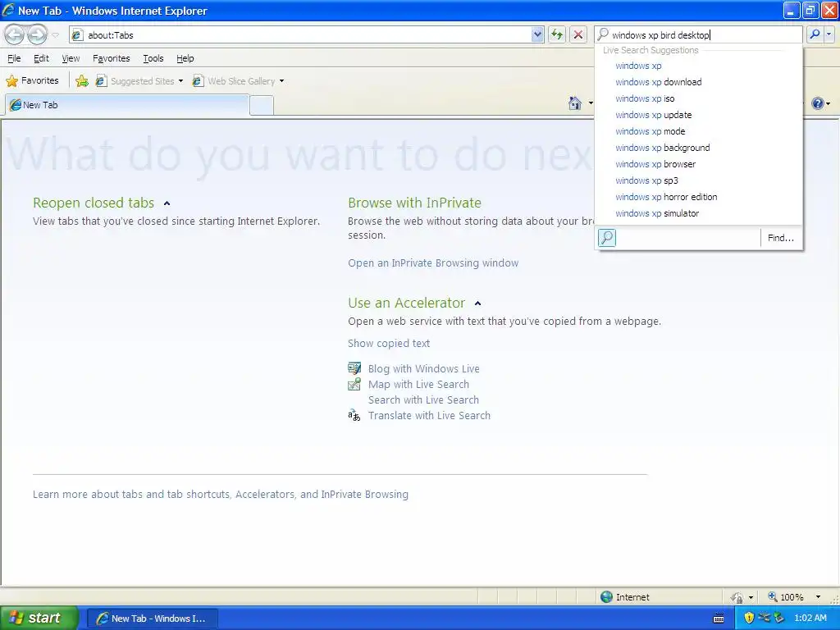Click the Map with Live Search icon
The image size is (840, 630).
pos(354,384)
